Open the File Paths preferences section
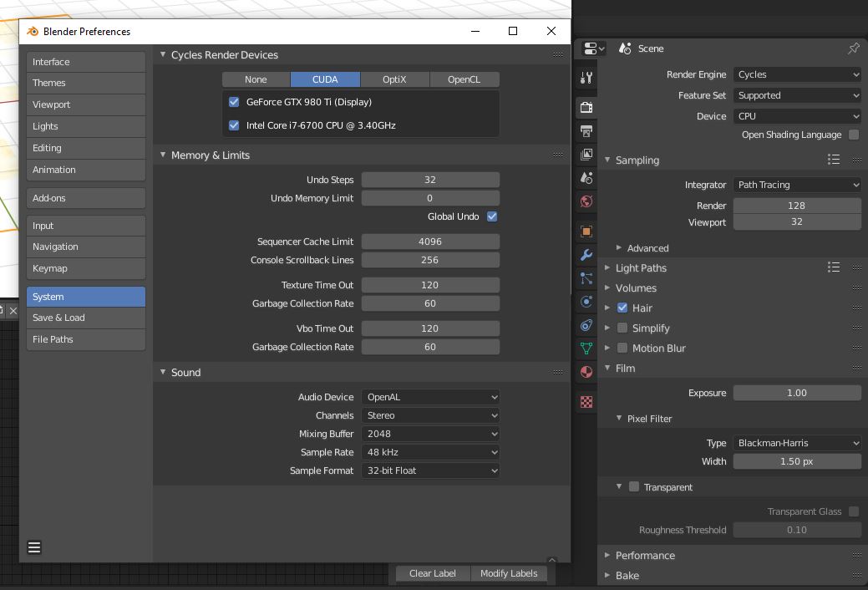Screen dimensions: 868x590 pos(86,339)
